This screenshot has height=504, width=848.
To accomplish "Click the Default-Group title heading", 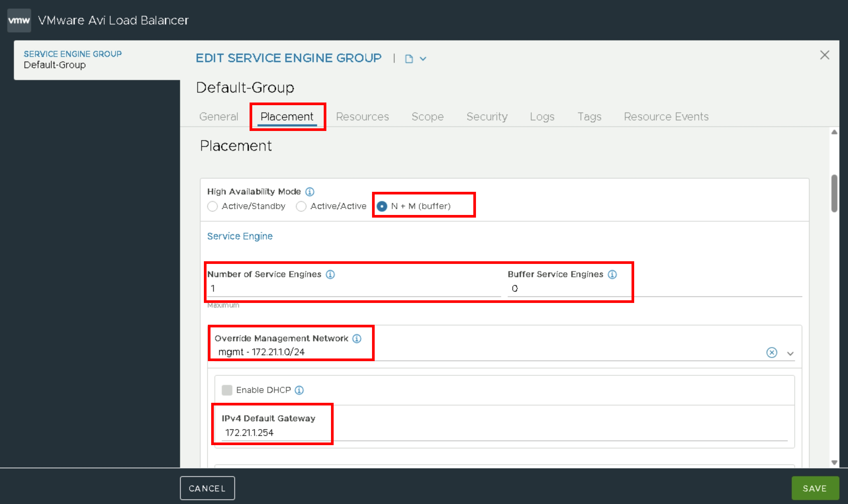I will click(245, 88).
